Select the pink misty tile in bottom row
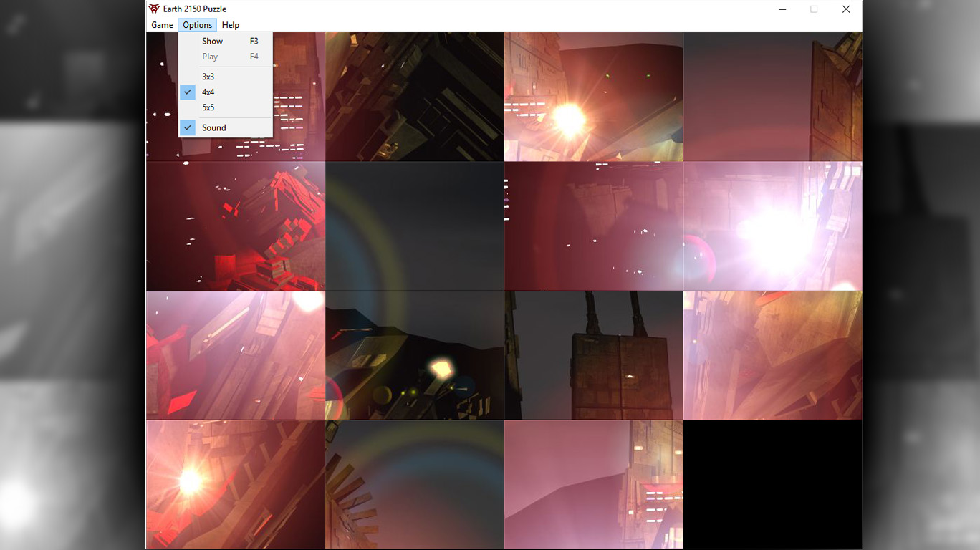The height and width of the screenshot is (550, 980). [x=593, y=484]
